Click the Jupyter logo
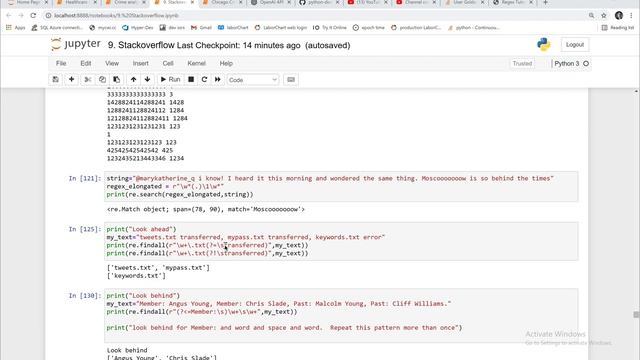 click(x=76, y=44)
